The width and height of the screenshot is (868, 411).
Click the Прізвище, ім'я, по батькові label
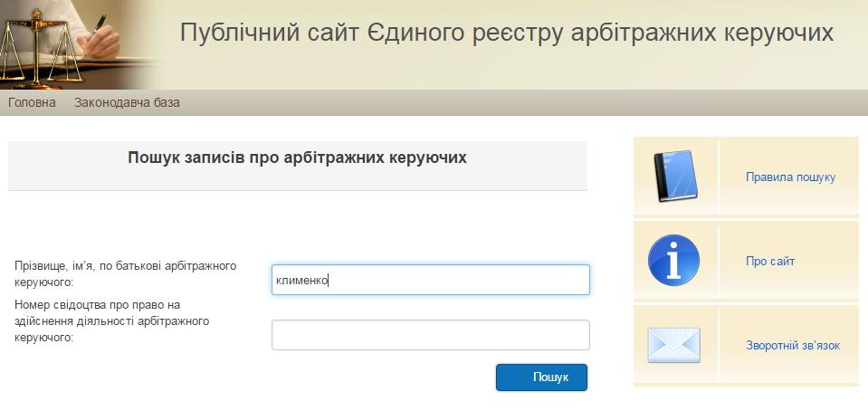click(125, 273)
